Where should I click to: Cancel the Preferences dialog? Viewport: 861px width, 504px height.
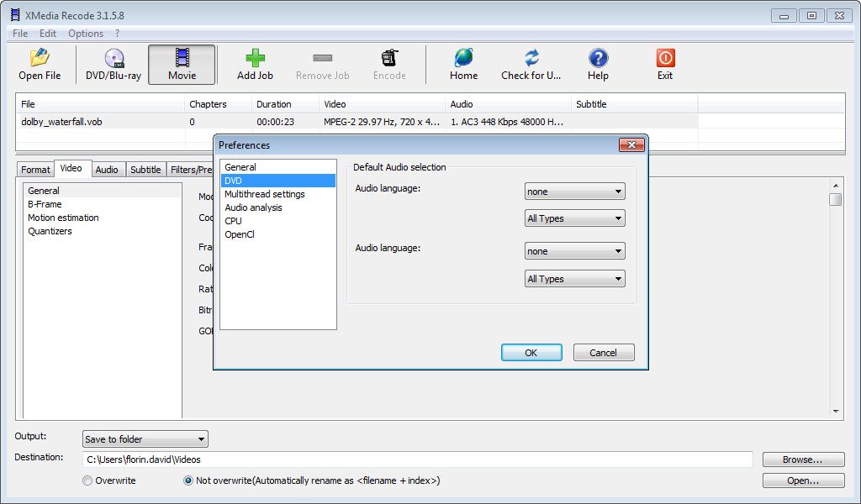604,353
